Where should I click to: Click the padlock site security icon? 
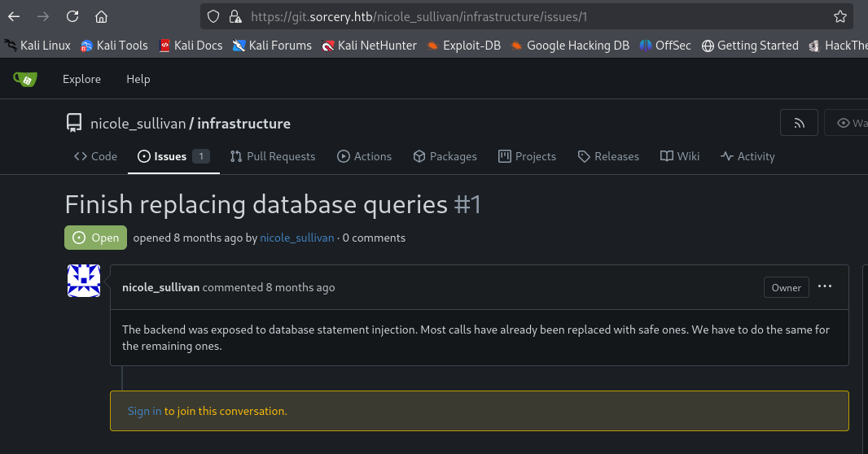pyautogui.click(x=235, y=16)
